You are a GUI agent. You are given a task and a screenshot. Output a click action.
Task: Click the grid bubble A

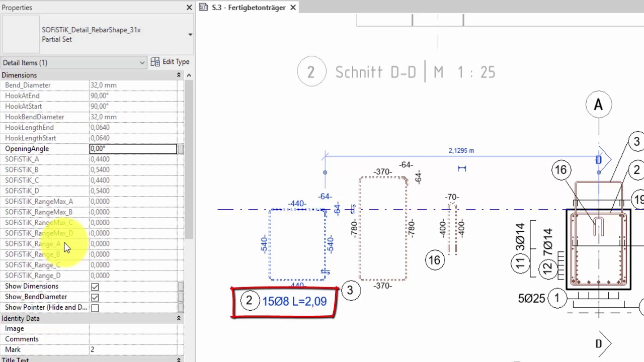pos(598,105)
